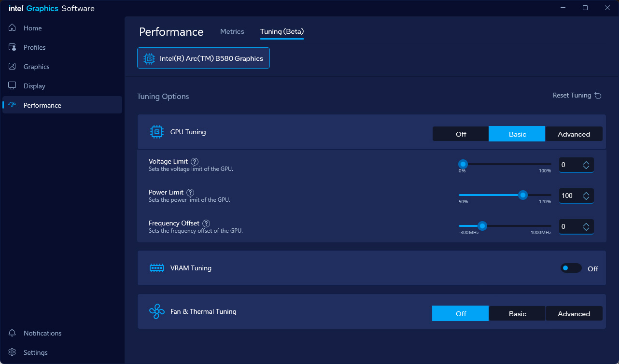Click the VRAM Tuning memory icon
619x364 pixels.
tap(157, 268)
